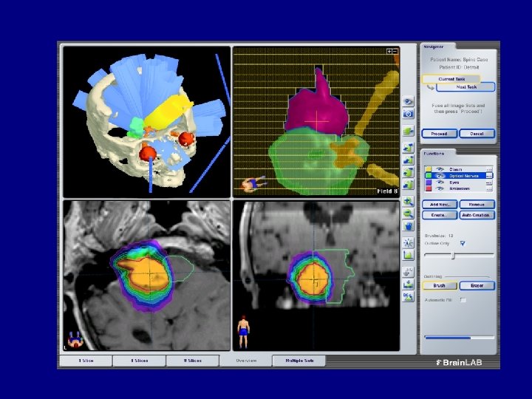Click the Navigator panel tab
Screen dimensions: 532x399
tap(437, 47)
